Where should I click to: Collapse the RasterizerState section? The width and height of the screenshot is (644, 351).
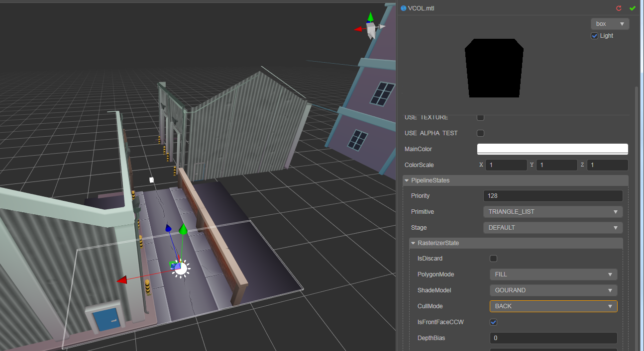(413, 243)
